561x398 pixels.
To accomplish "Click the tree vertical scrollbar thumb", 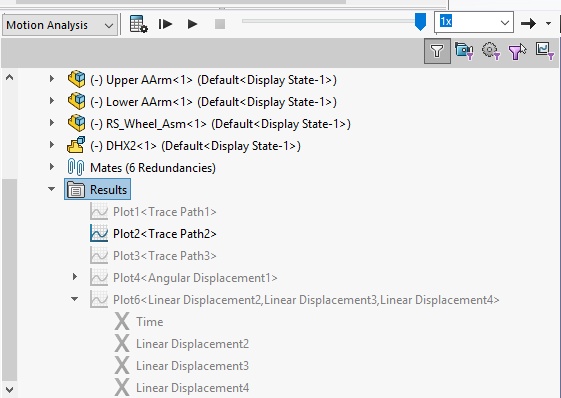I will click(9, 280).
